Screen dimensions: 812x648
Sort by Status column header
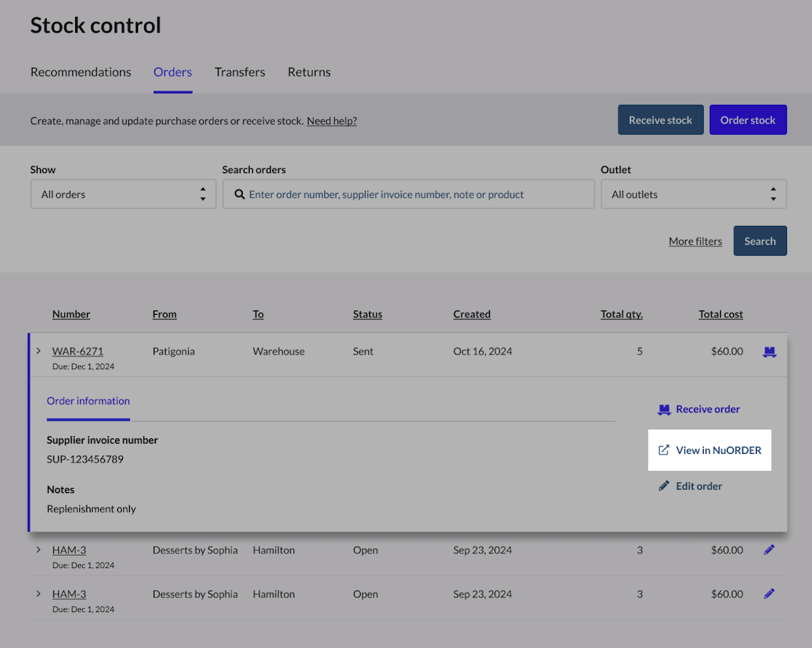coord(367,315)
